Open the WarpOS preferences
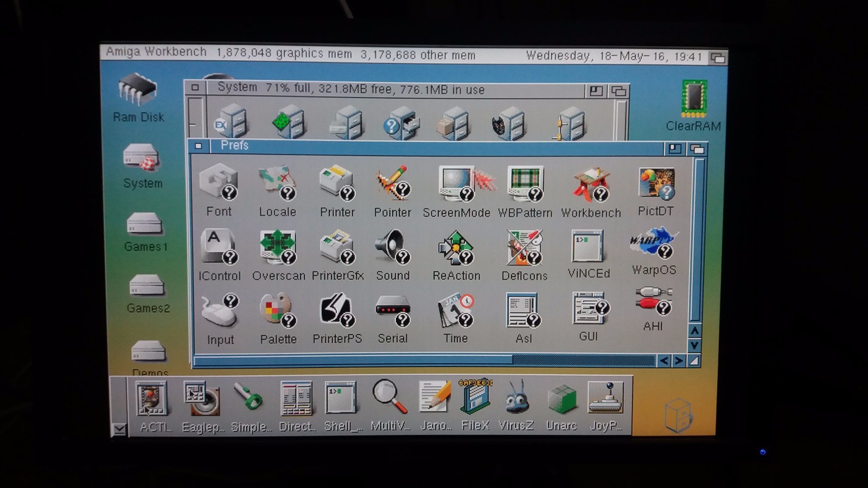This screenshot has height=488, width=868. click(653, 243)
